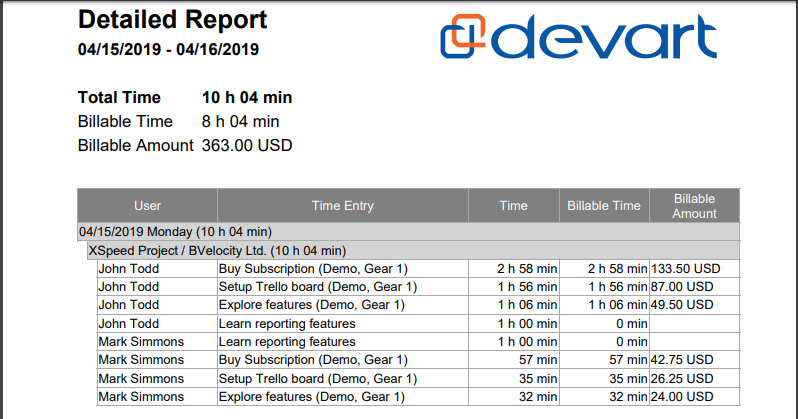This screenshot has width=798, height=419.
Task: Click Mark Simmons' 'Setup Trello board (Demo, Gear 1)' entry
Action: pos(318,379)
